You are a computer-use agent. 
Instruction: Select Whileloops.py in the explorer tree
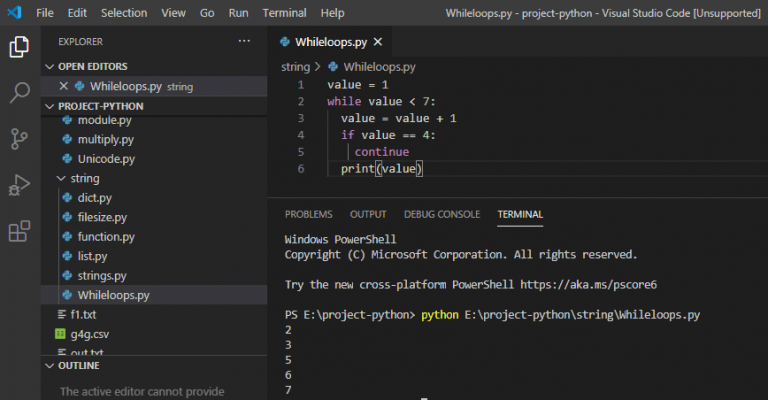pos(114,295)
